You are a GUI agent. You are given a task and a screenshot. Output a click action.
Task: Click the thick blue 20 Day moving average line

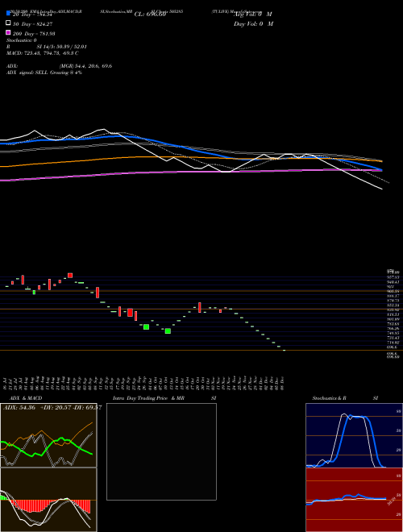[190, 149]
